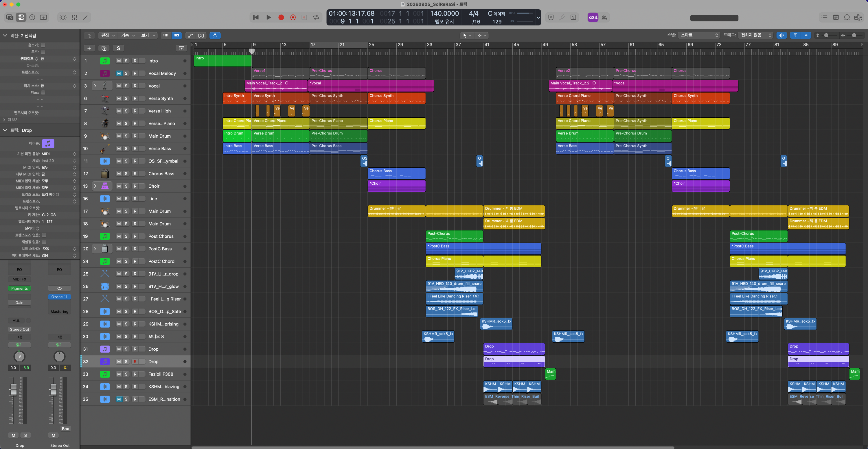868x449 pixels.
Task: Click the Verse Bass track guitar icon
Action: pos(105,148)
